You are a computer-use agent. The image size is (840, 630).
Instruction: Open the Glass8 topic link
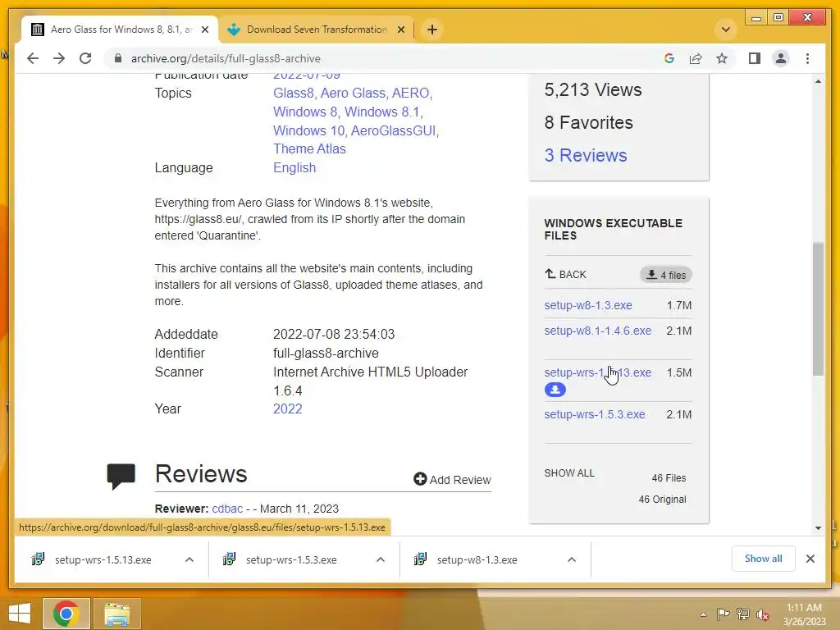coord(293,93)
